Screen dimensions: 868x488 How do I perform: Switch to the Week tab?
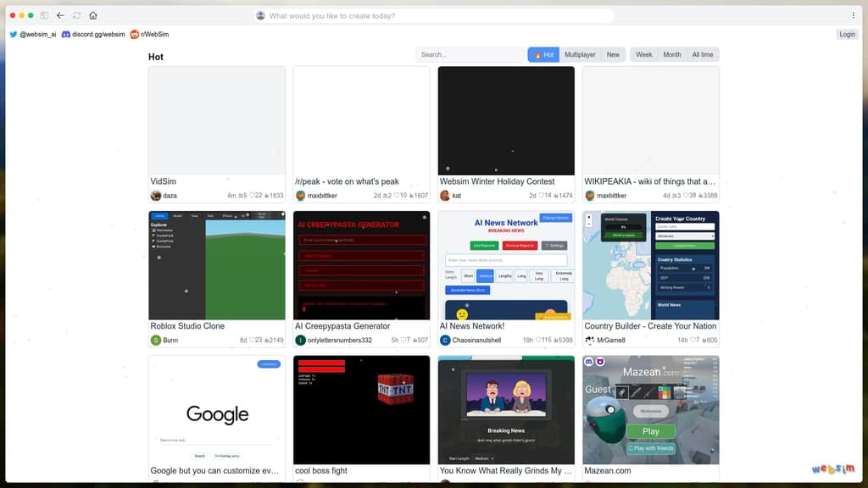(x=643, y=54)
